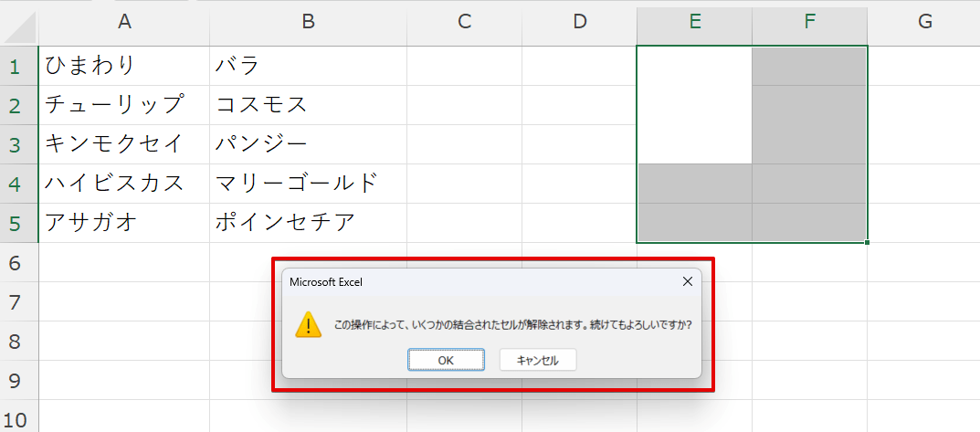Click the cell containing チューリップ

[124, 105]
